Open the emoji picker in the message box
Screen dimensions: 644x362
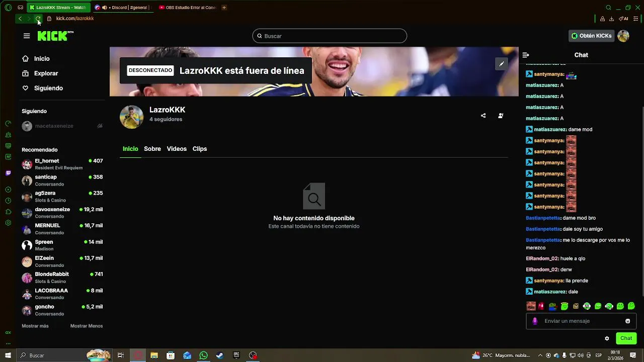pos(627,321)
